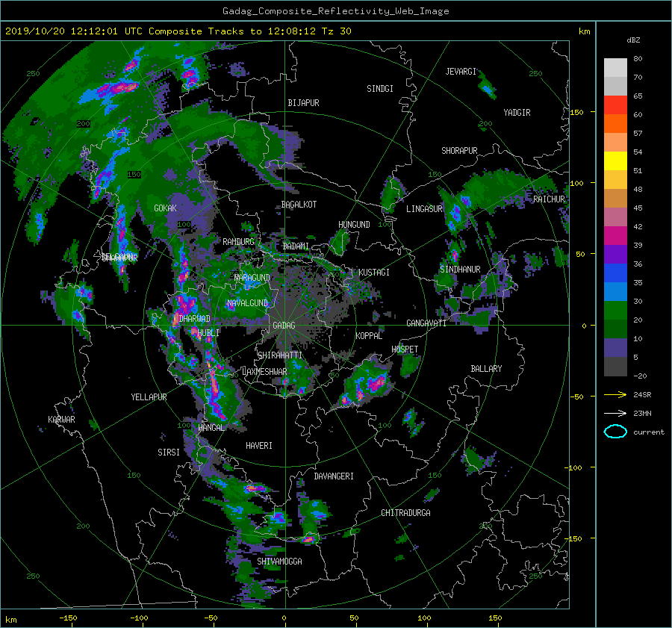Click the 30 dBZ light blue swatch

point(615,291)
